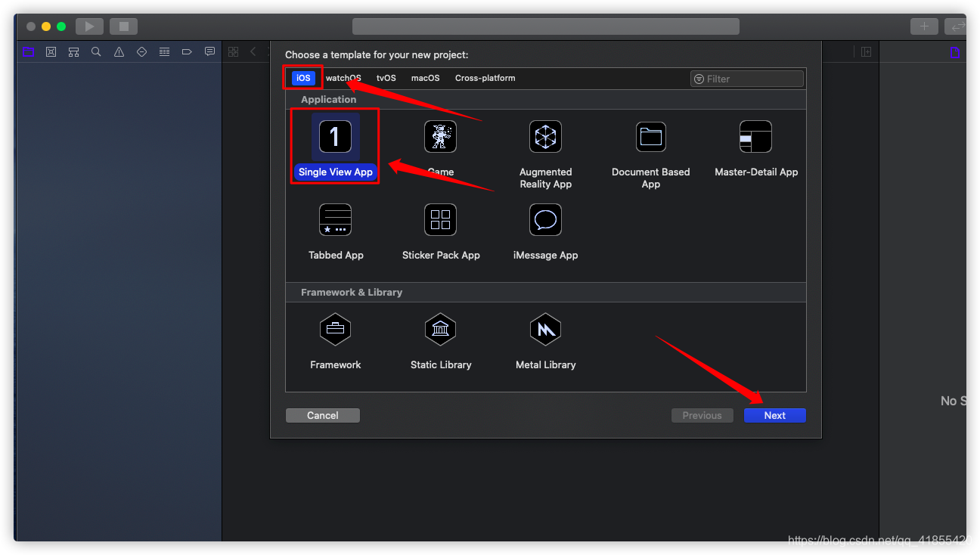Click the add editor icon at right

coord(867,51)
